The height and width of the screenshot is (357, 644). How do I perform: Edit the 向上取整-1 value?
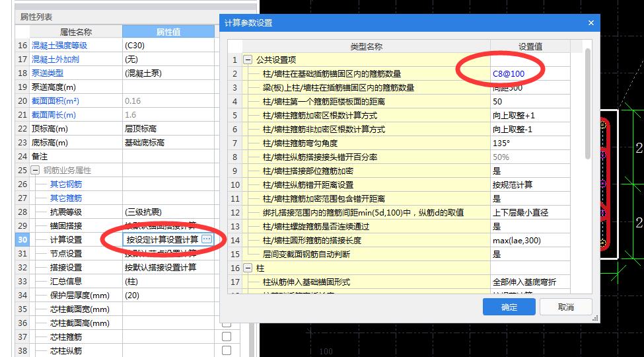(530, 130)
